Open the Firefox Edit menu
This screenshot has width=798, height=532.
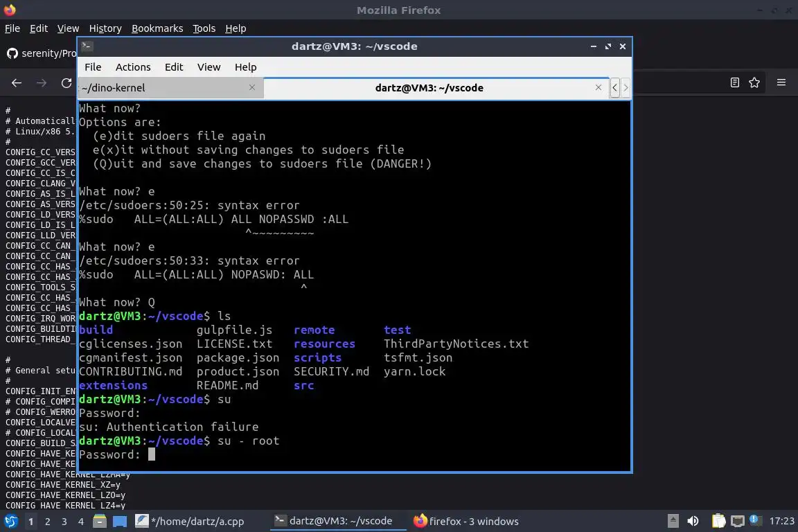pos(39,28)
